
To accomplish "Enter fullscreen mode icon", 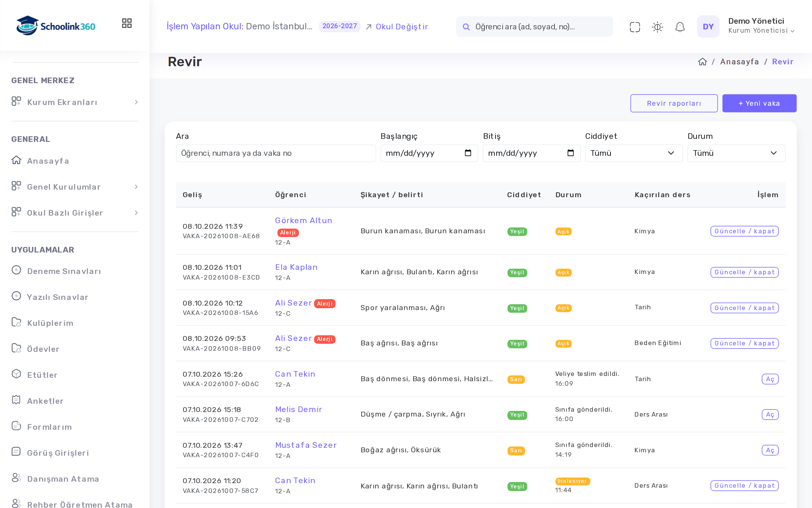I will click(635, 27).
